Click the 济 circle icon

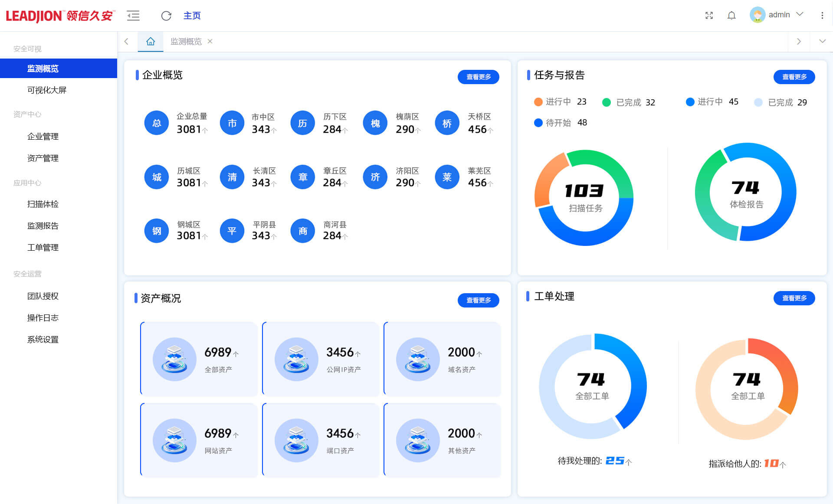[x=375, y=177]
